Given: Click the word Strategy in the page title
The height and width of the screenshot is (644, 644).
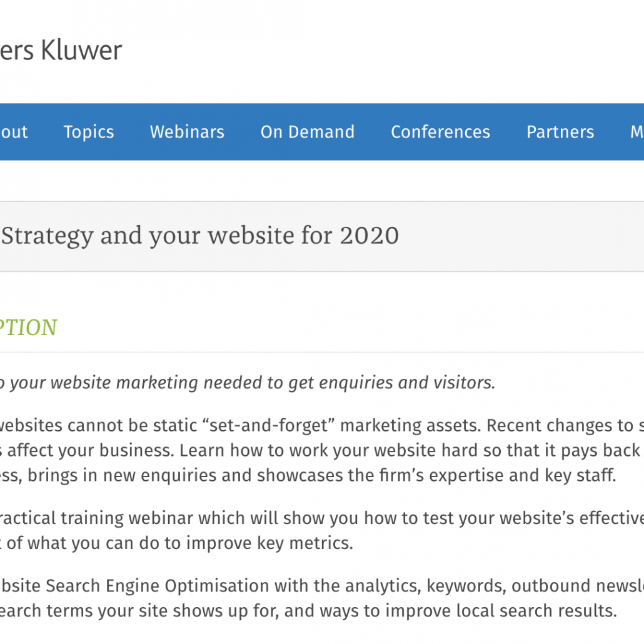Looking at the screenshot, I should point(48,236).
